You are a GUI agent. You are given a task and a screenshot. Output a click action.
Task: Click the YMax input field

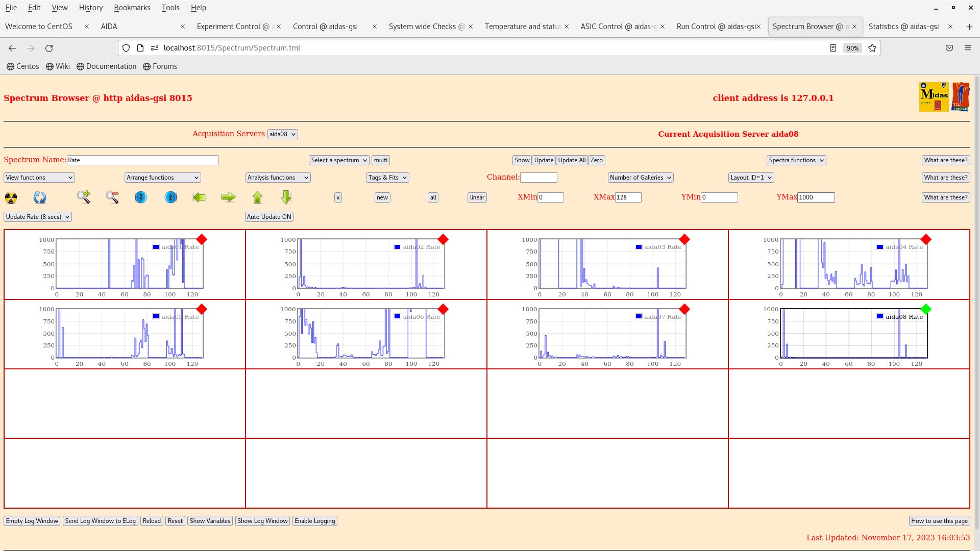point(816,197)
